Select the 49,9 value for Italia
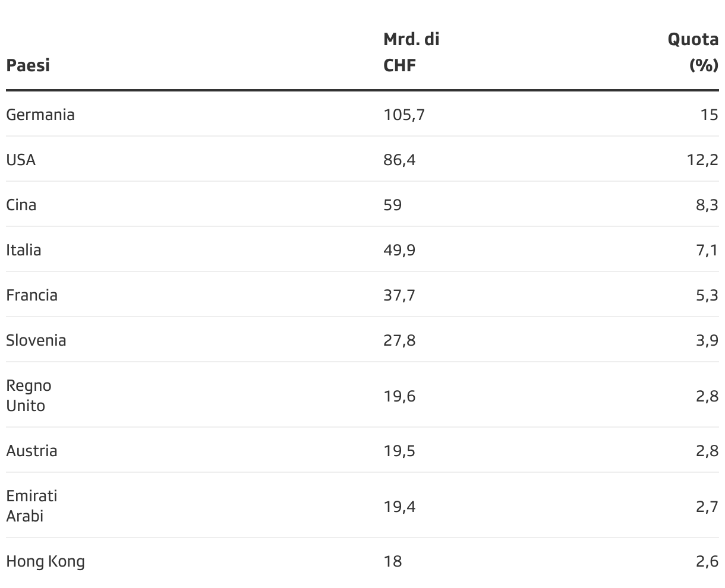 pos(399,249)
